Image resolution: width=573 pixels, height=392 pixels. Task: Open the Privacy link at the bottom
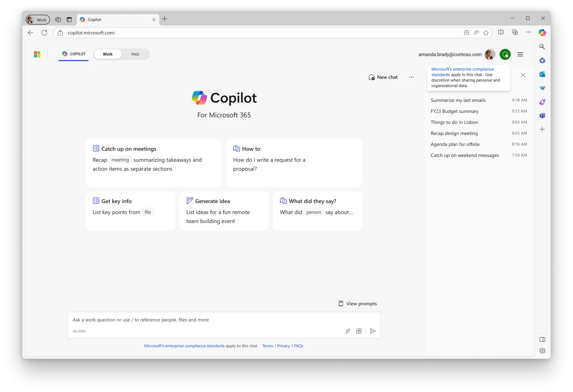tap(283, 346)
